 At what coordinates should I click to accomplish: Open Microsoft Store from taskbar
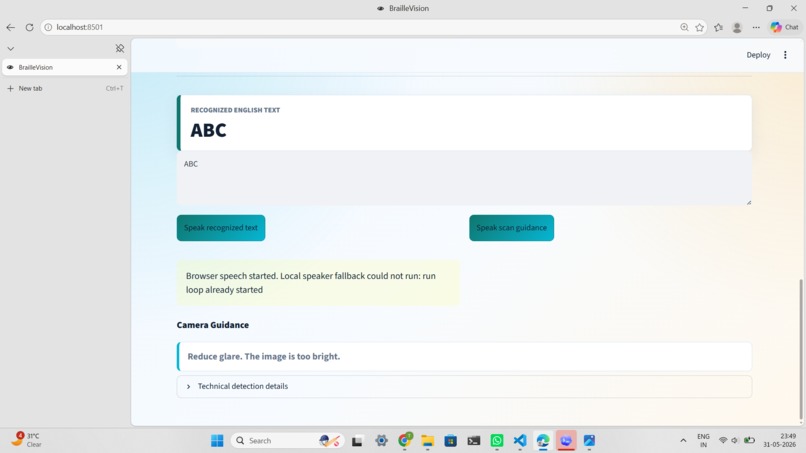pos(451,441)
